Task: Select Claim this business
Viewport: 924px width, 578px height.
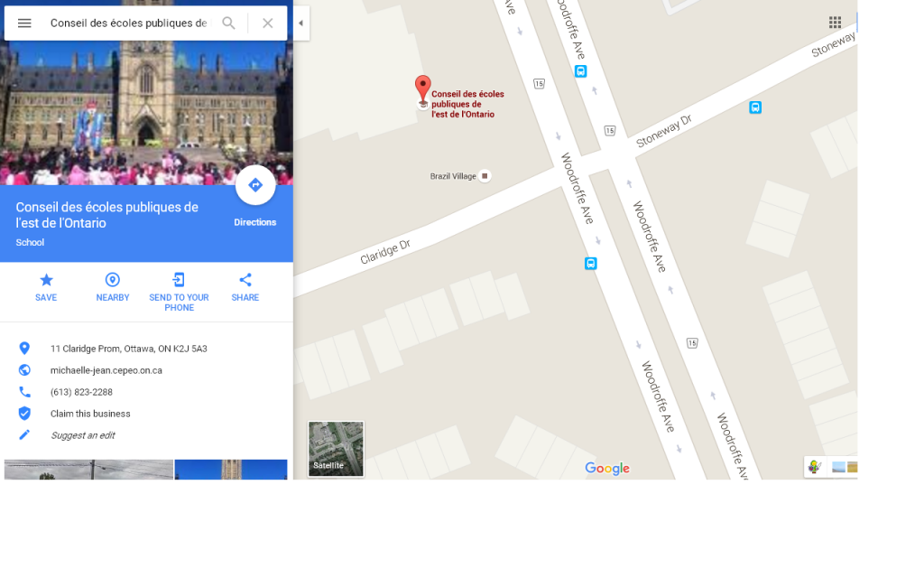Action: pyautogui.click(x=90, y=414)
